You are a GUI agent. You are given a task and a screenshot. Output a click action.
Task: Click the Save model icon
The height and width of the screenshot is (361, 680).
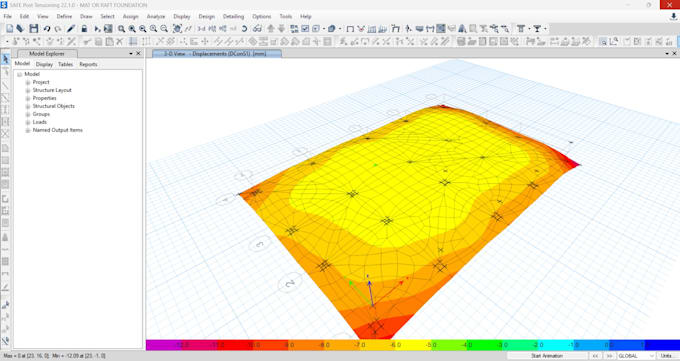tap(34, 29)
